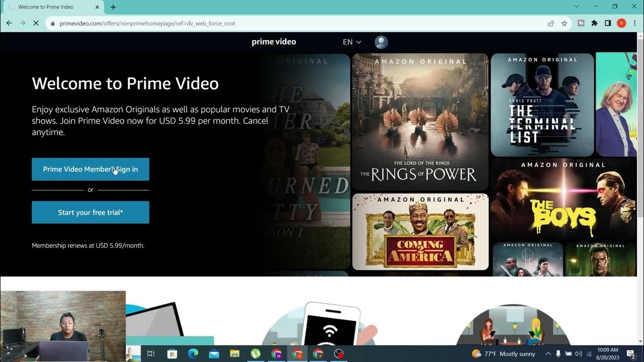
Task: Click Start your free trial button
Action: [x=91, y=212]
